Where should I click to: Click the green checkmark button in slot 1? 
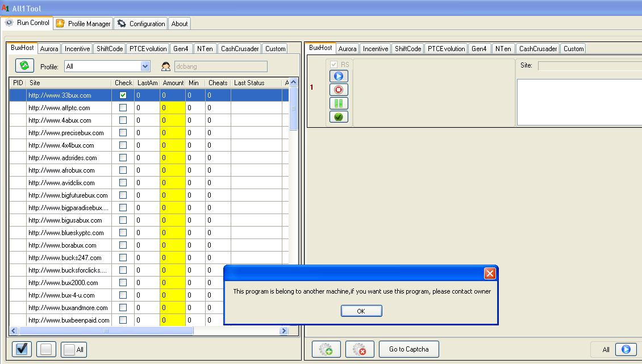(339, 116)
